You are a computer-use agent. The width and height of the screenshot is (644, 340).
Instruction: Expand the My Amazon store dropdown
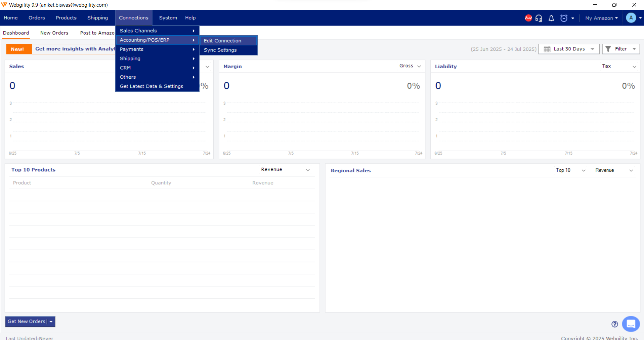[601, 18]
